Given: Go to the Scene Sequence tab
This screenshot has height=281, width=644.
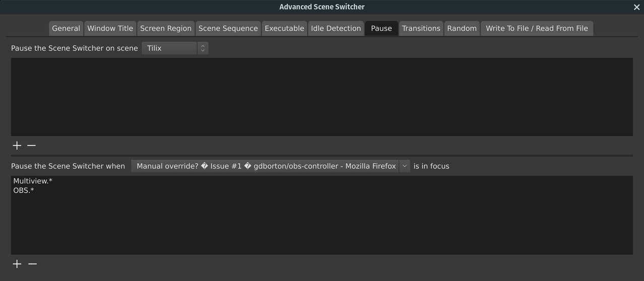Looking at the screenshot, I should click(228, 29).
